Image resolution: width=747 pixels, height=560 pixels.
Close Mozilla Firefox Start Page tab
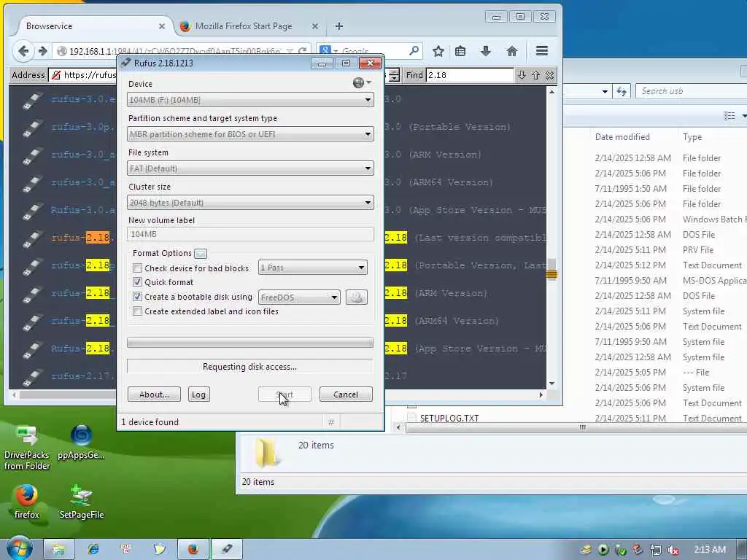point(315,27)
